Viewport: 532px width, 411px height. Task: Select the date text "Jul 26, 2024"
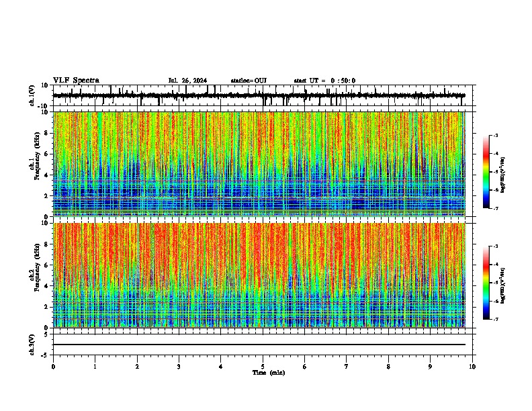click(187, 81)
